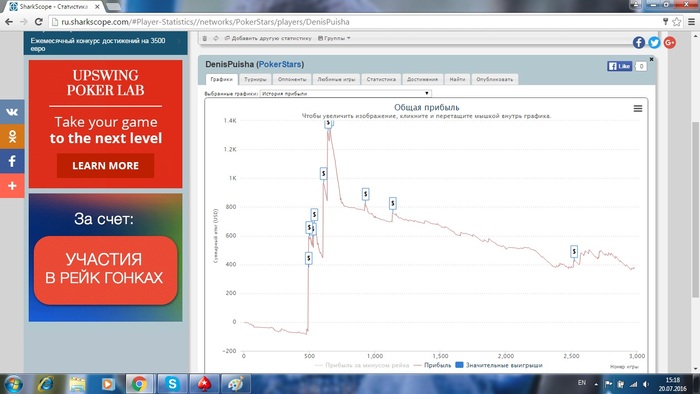The width and height of the screenshot is (700, 394).
Task: Click the browser address bar
Action: pos(353,21)
